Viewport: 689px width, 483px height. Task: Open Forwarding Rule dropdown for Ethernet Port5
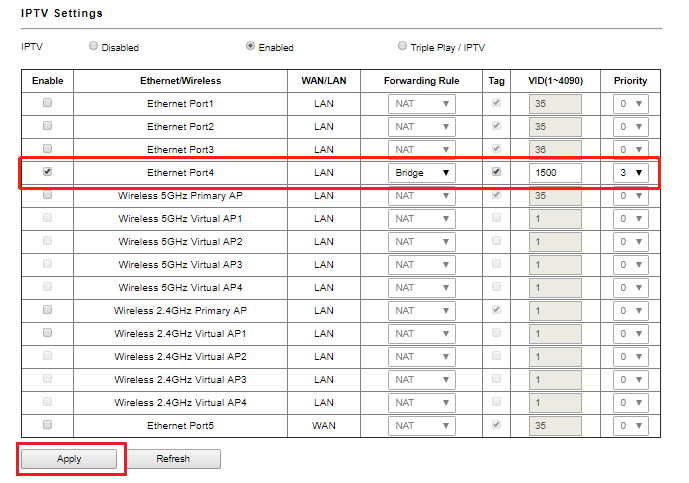[421, 425]
